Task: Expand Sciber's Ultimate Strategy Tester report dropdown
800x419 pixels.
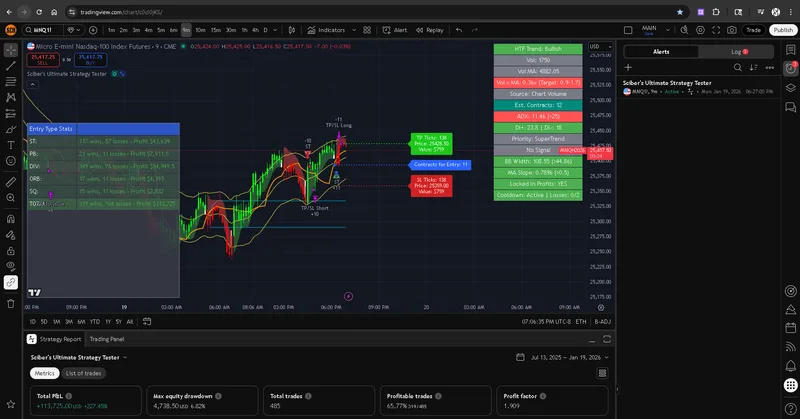Action: point(79,357)
